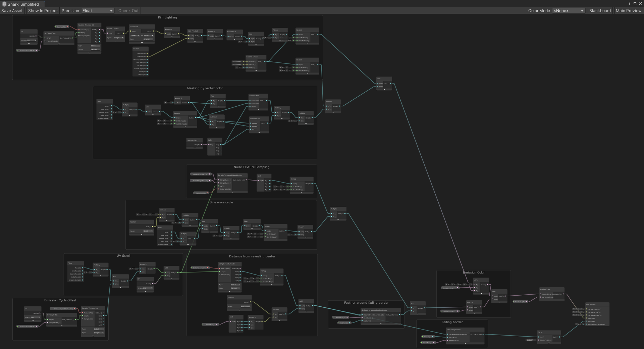Select the SampleTextureWithDoubledUv node header

coord(232,175)
